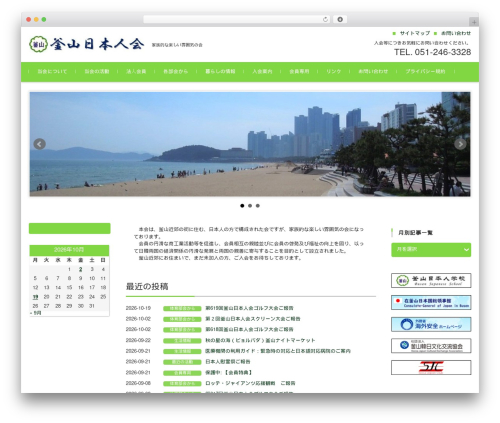
Task: Open プライバシー規約 in the navigation bar
Action: click(x=425, y=71)
